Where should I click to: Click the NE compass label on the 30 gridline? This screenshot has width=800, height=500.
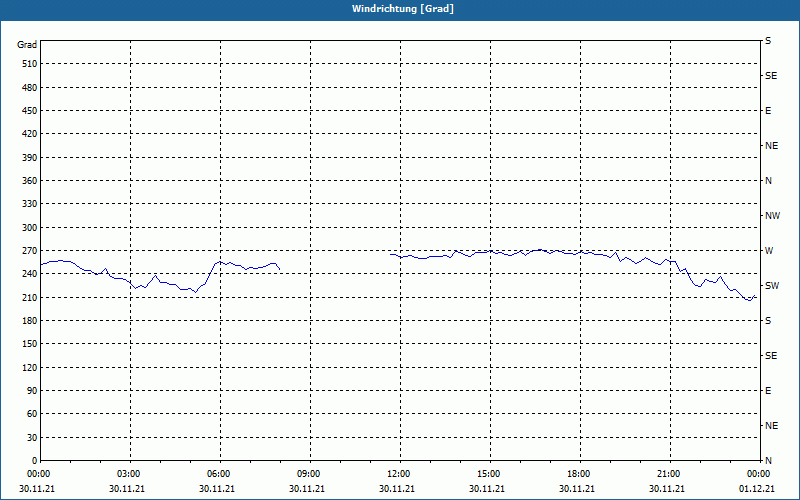coord(771,426)
